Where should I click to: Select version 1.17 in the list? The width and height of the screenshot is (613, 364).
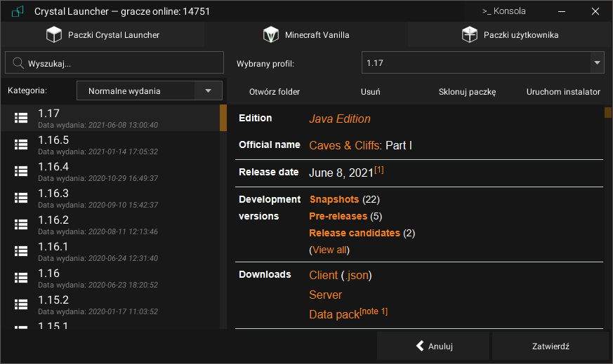point(110,118)
